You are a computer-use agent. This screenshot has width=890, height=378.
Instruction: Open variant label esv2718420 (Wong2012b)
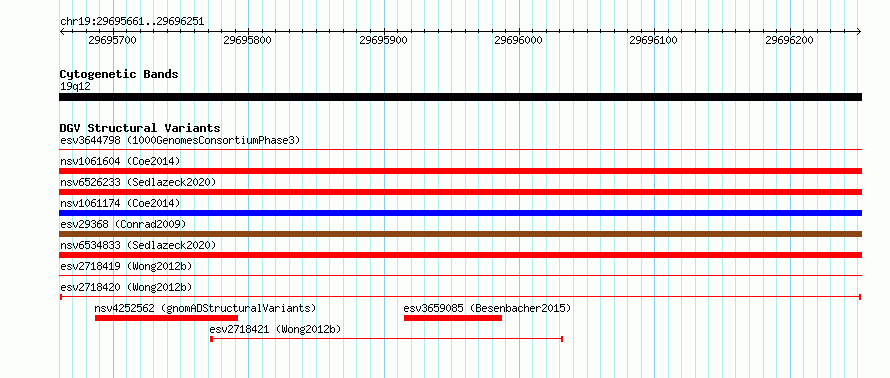(x=126, y=287)
